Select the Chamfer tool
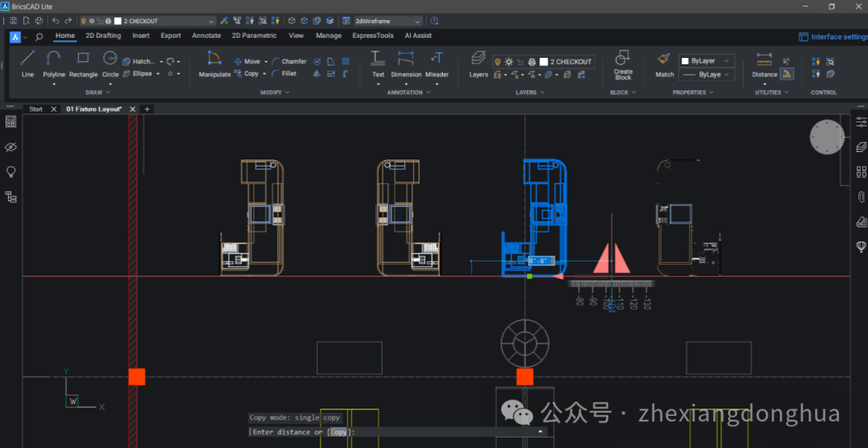Screen dimensions: 868x448 289,61
